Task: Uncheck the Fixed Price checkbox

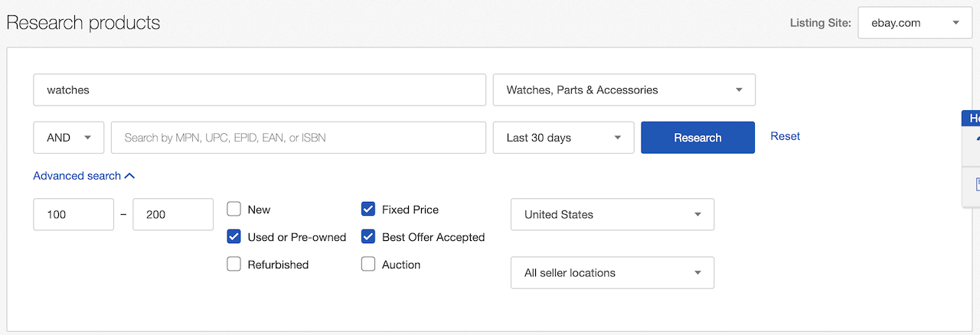Action: coord(368,210)
